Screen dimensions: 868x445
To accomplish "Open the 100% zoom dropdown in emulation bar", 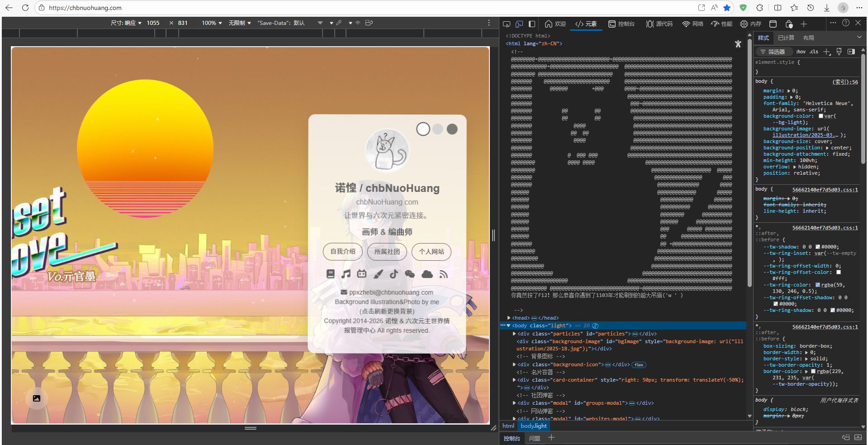I will coord(211,23).
